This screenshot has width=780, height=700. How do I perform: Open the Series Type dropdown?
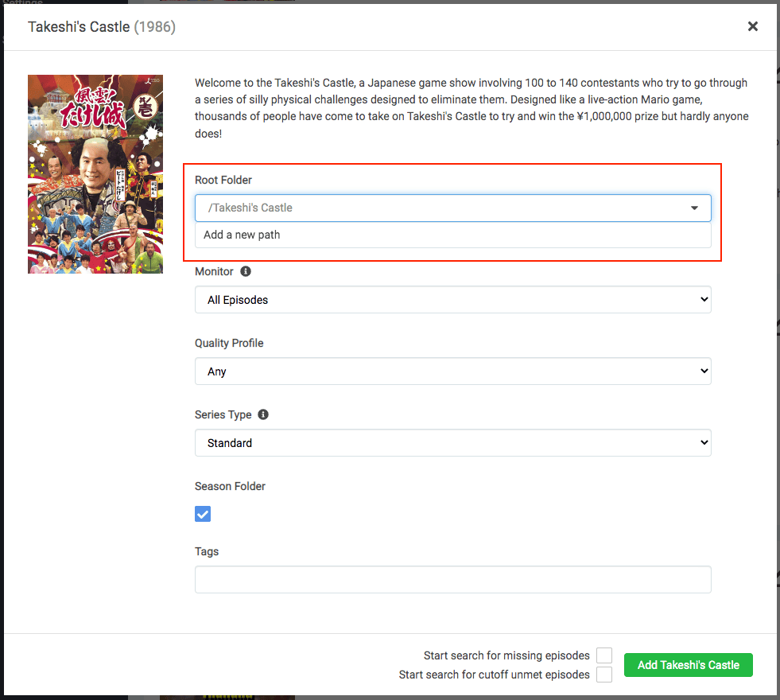point(452,442)
